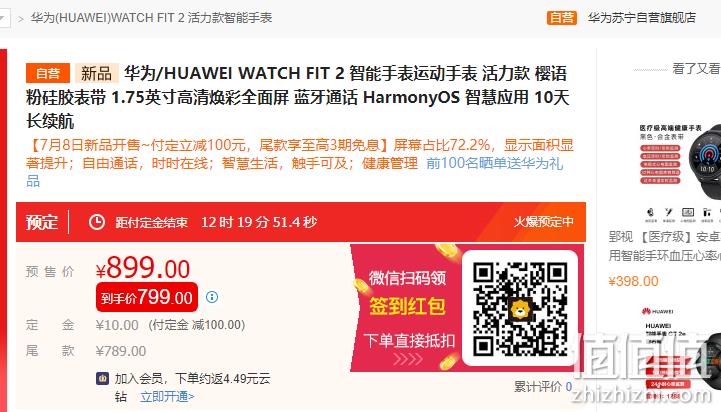Click the 微信扫码领签到红包 banner
The height and width of the screenshot is (412, 721).
407,307
